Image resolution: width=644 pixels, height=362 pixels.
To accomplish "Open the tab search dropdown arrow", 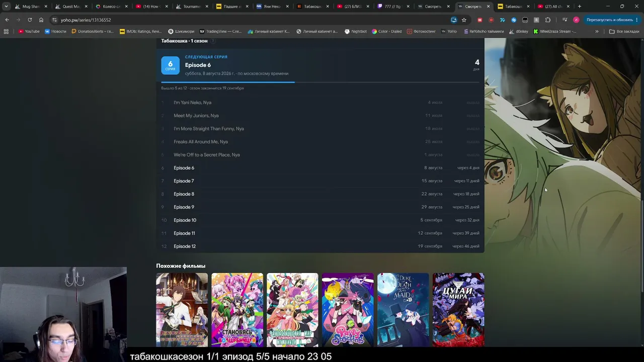I will point(6,7).
